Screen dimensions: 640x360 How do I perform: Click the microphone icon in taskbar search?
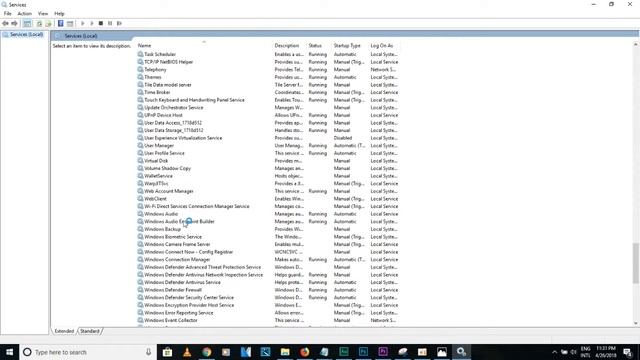(x=149, y=352)
